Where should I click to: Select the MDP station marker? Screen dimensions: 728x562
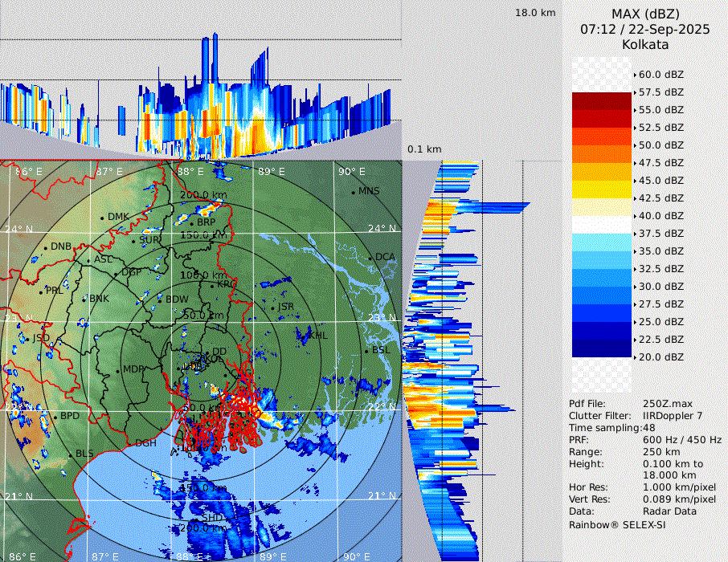point(119,370)
